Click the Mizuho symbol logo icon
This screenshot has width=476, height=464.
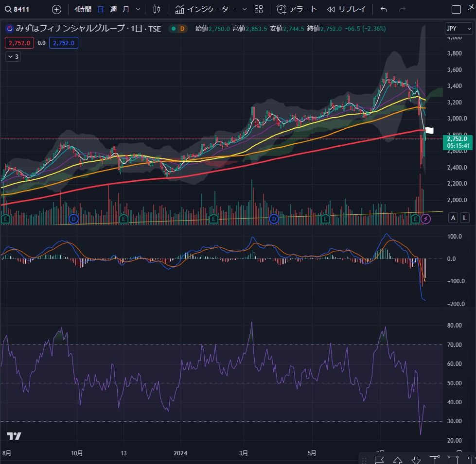point(10,29)
